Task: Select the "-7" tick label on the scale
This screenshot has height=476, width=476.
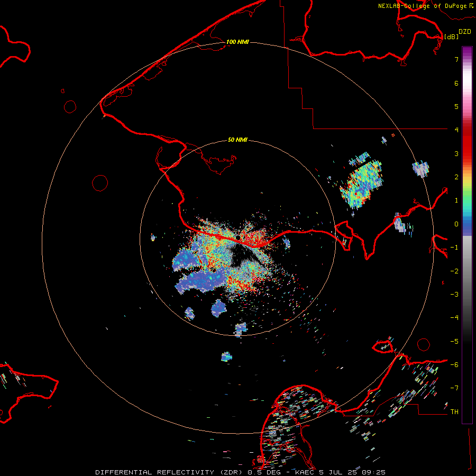Action: pos(454,388)
